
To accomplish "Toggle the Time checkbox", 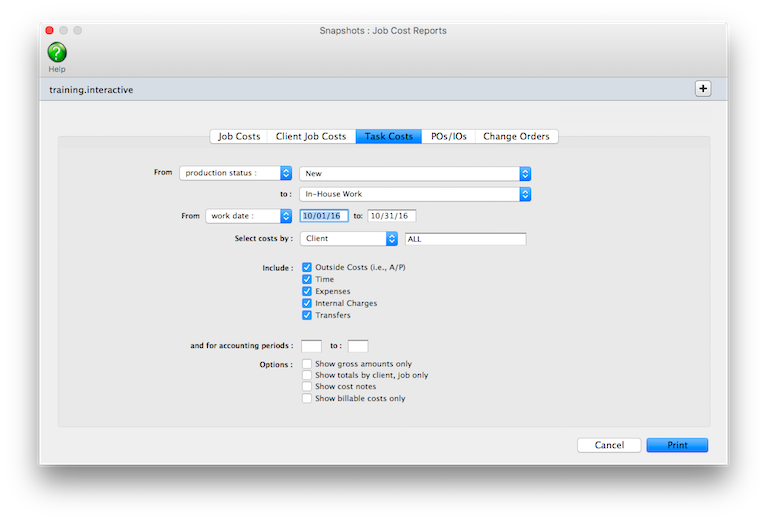I will [307, 280].
